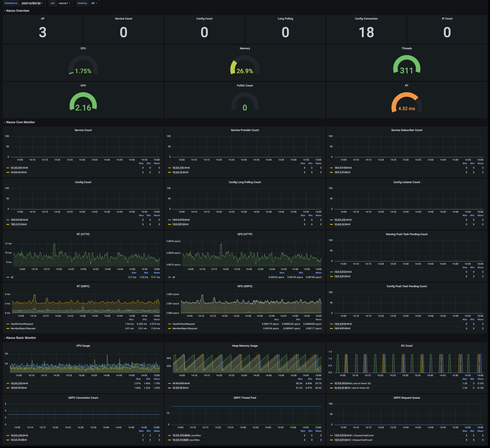The image size is (490, 448).
Task: Open the Instance All variable dropdown
Action: point(94,3)
